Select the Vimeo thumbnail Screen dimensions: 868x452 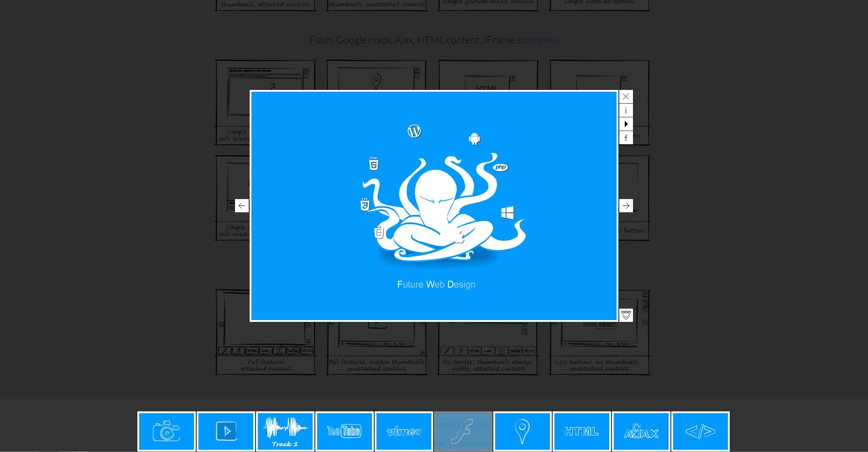(404, 431)
